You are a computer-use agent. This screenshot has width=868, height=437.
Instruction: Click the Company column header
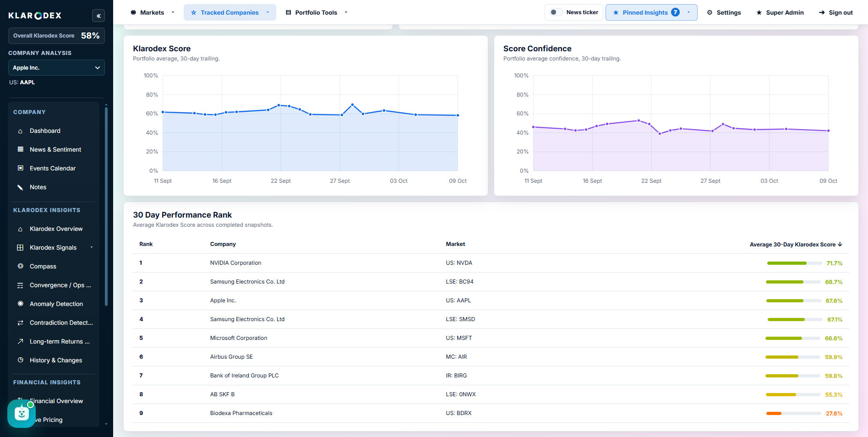tap(223, 244)
